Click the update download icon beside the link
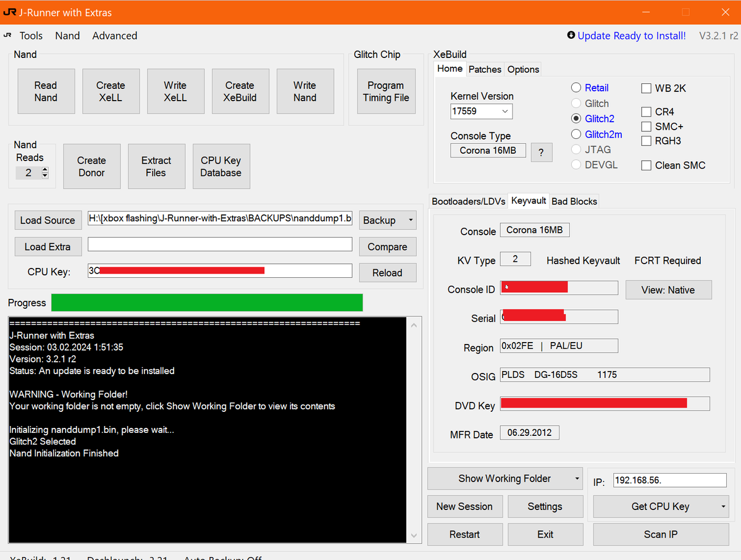The width and height of the screenshot is (741, 560). (571, 36)
